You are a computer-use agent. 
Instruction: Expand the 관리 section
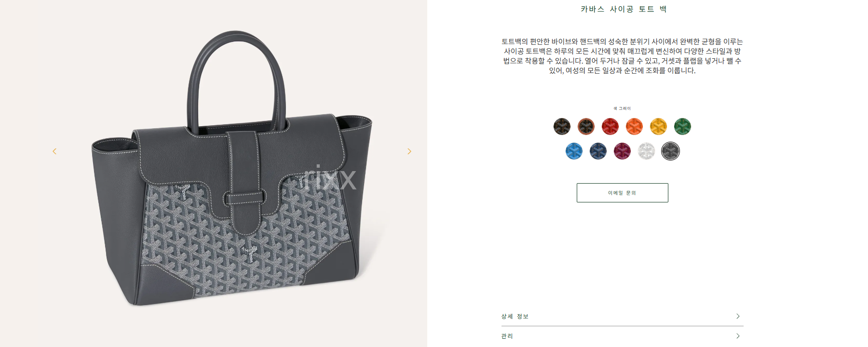click(x=622, y=336)
